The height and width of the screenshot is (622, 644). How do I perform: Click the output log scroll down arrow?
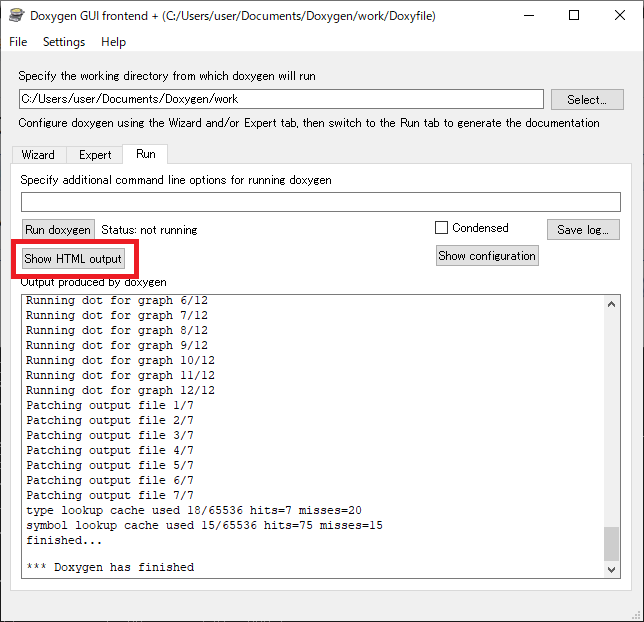(x=612, y=569)
